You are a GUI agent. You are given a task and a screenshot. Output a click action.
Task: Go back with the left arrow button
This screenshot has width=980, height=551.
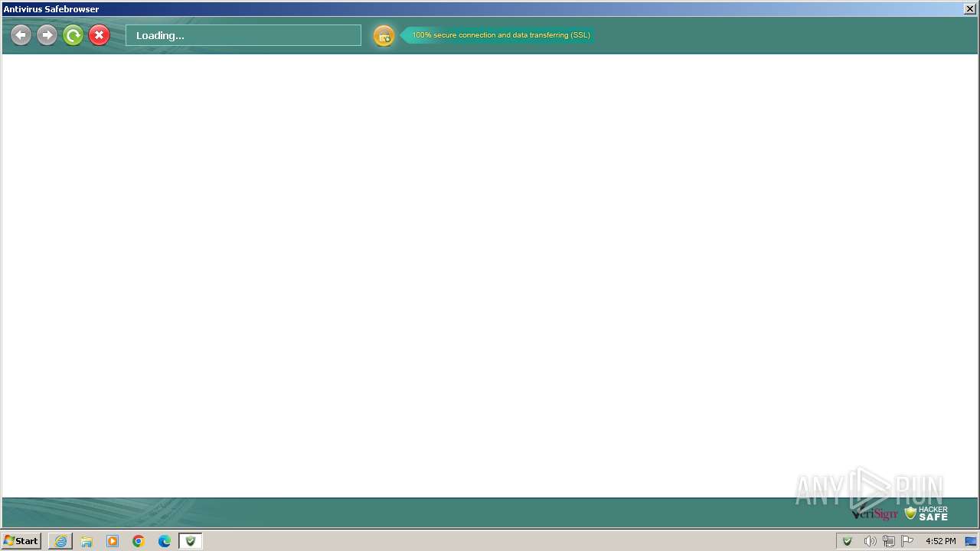tap(21, 35)
